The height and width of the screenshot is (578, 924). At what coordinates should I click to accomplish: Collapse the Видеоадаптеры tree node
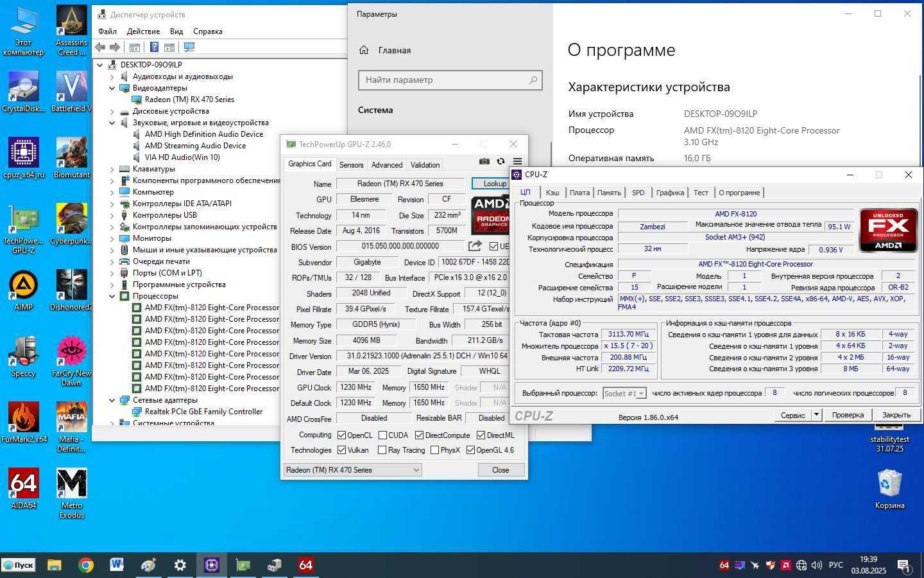112,88
